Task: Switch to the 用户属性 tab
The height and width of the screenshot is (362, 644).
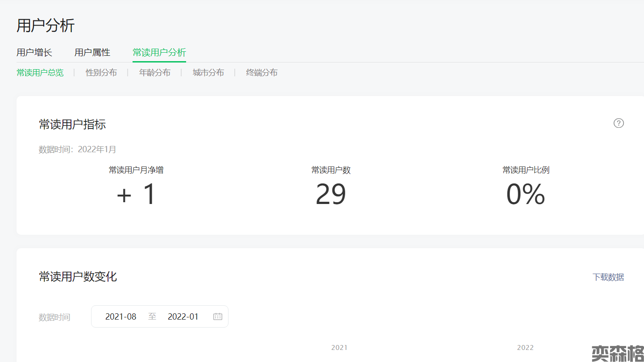Action: [92, 53]
